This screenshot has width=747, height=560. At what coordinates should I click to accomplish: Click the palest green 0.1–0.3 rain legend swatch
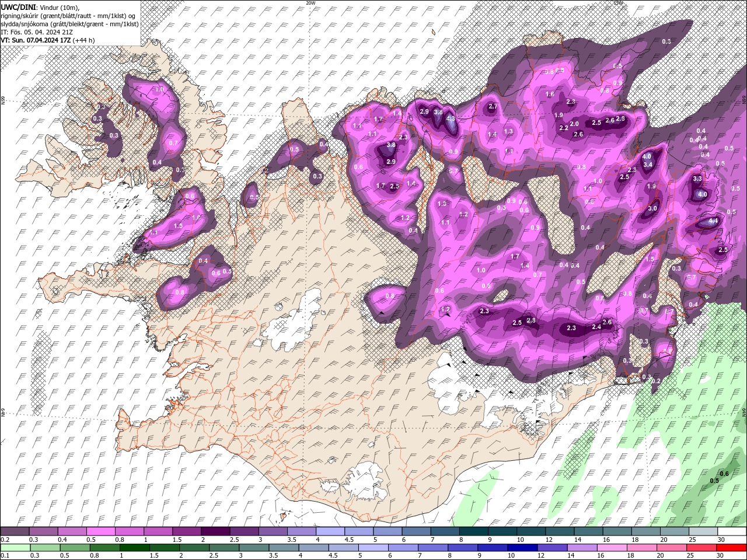click(x=15, y=548)
